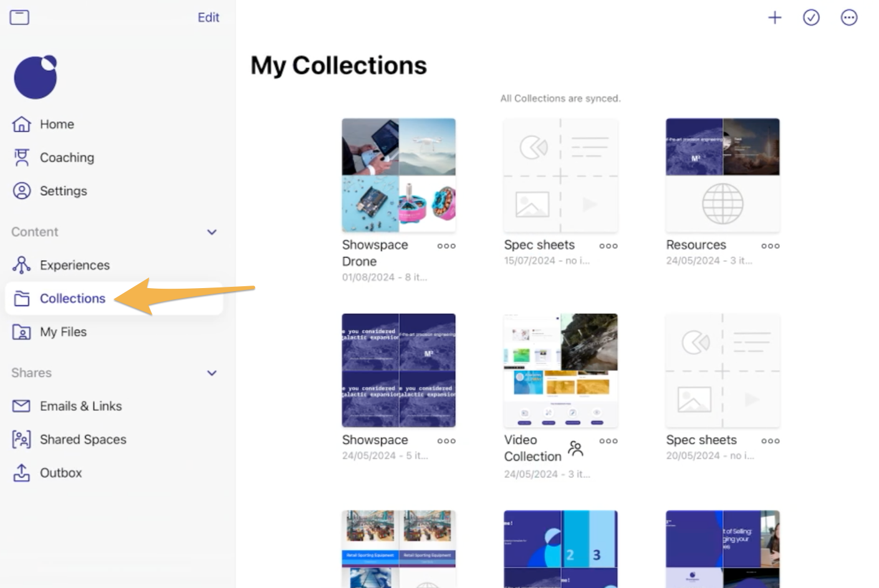Image resolution: width=879 pixels, height=588 pixels.
Task: Open the select-items checkmark icon in the toolbar
Action: pyautogui.click(x=811, y=17)
